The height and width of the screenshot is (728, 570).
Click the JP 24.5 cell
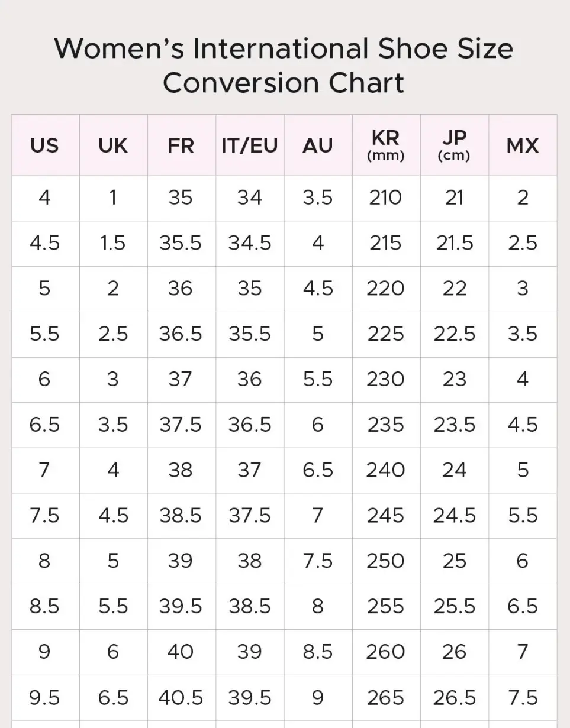[455, 516]
